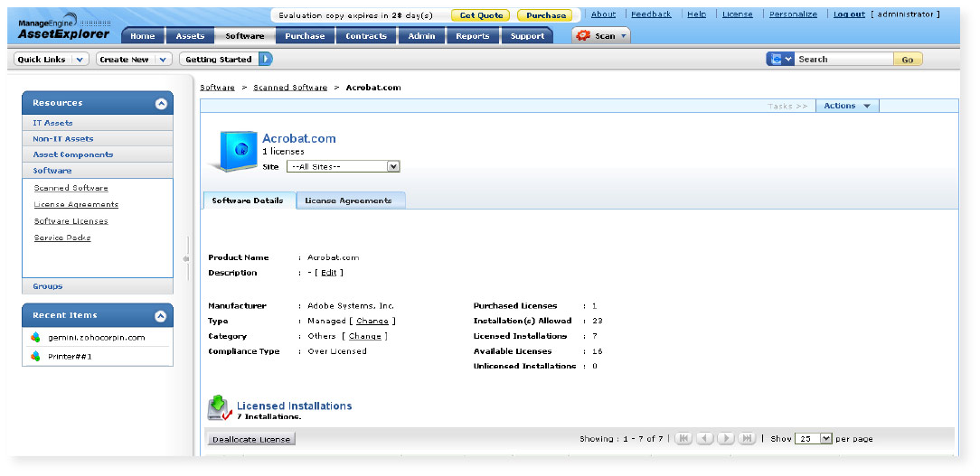Open the Site All Sites dropdown

click(x=344, y=167)
